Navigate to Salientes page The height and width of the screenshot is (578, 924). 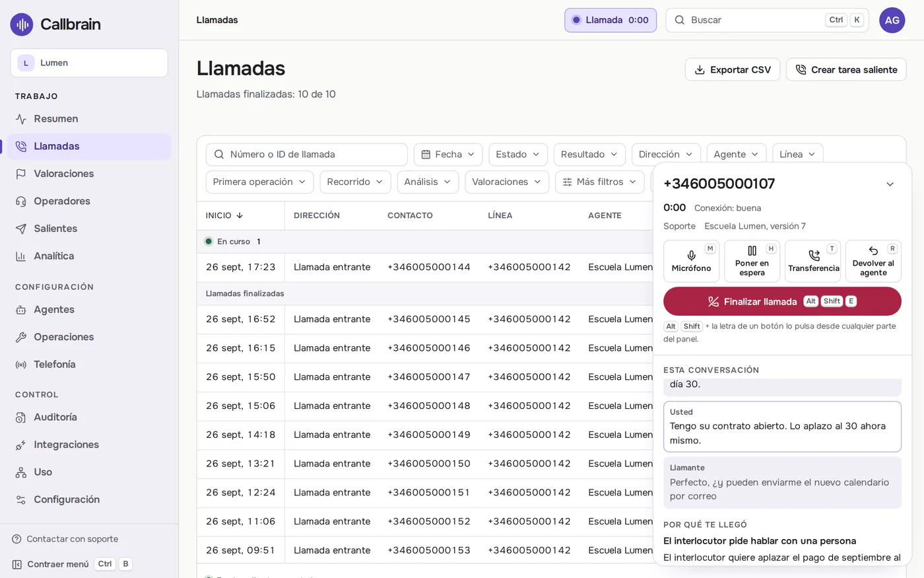(89, 229)
